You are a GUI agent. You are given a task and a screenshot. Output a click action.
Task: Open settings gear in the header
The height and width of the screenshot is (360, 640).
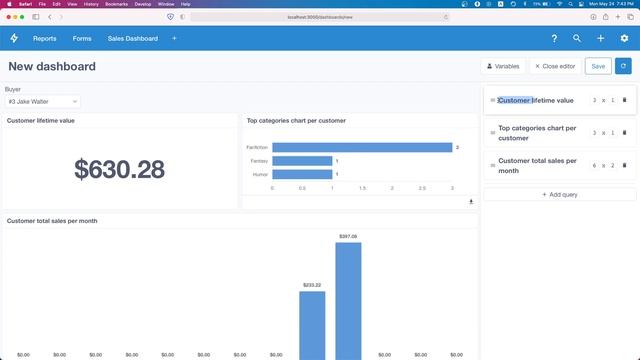[x=624, y=38]
